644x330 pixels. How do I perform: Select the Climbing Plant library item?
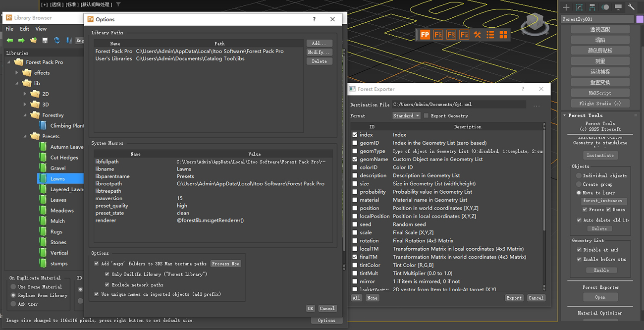click(67, 126)
